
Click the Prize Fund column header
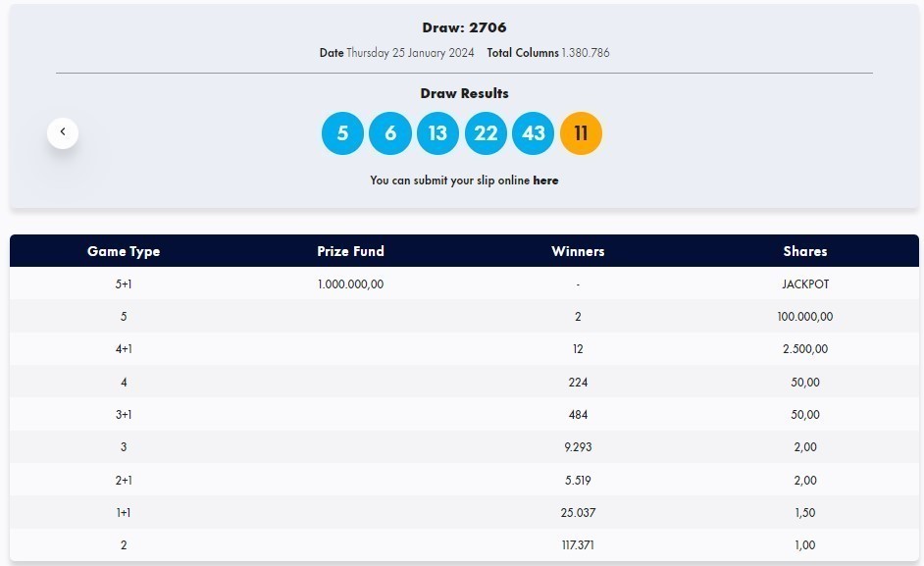pos(350,251)
